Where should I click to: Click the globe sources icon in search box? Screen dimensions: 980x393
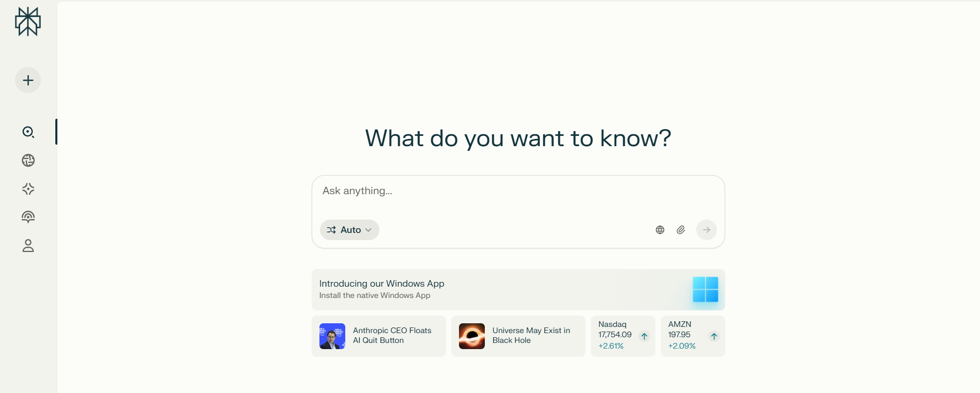tap(660, 230)
